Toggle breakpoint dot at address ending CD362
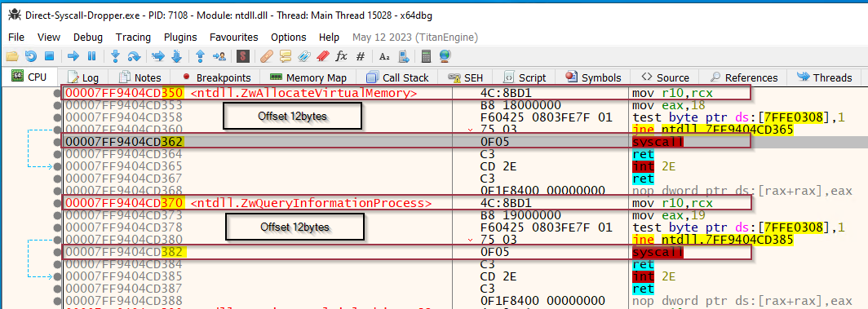 click(57, 142)
